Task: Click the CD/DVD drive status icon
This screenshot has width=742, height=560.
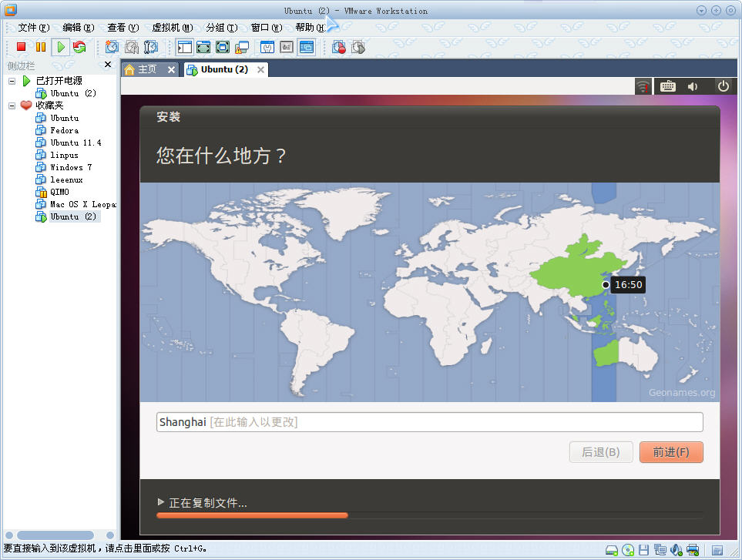Action: click(x=628, y=550)
